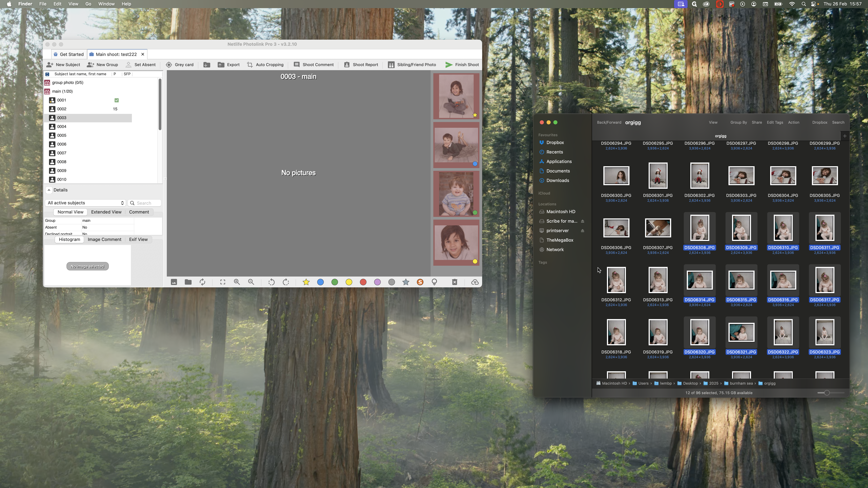Open the All active subjects dropdown
This screenshot has width=868, height=488.
coord(86,203)
